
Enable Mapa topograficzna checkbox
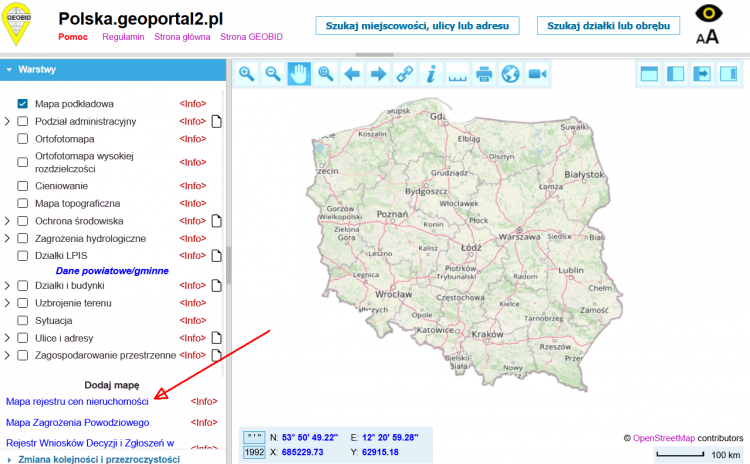[x=22, y=203]
